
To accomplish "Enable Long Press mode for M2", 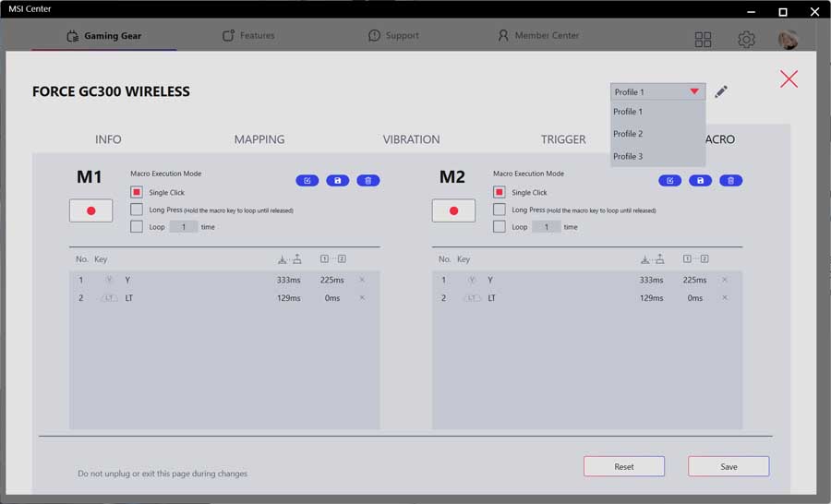I will coord(499,210).
